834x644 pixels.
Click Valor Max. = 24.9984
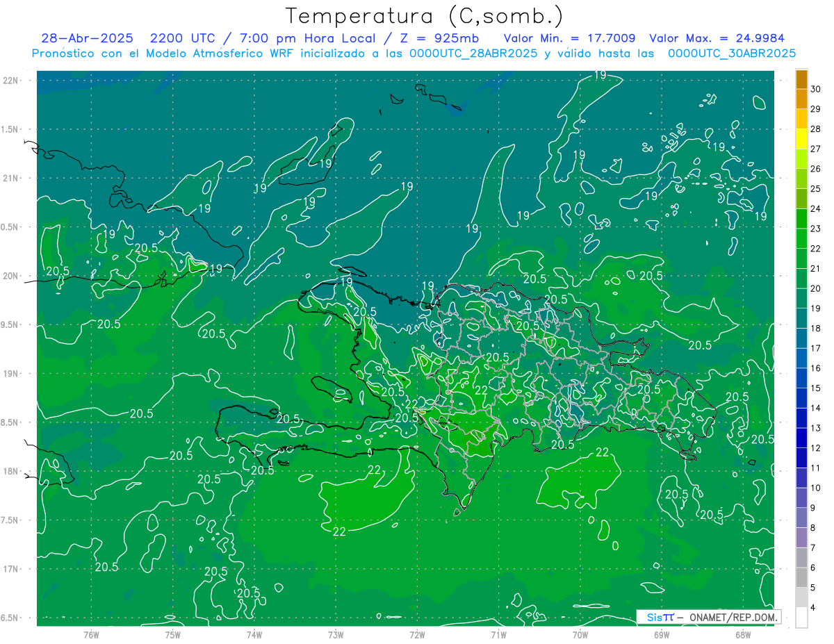pyautogui.click(x=717, y=38)
